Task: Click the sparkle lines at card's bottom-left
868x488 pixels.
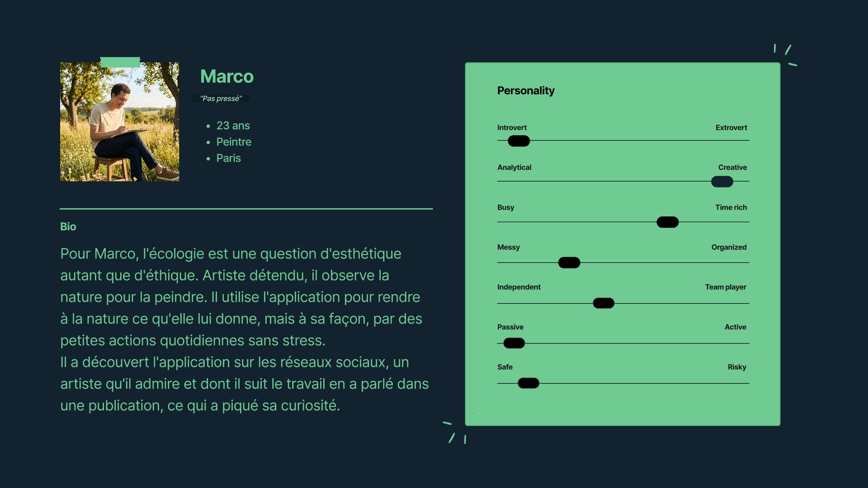Action: tap(455, 433)
